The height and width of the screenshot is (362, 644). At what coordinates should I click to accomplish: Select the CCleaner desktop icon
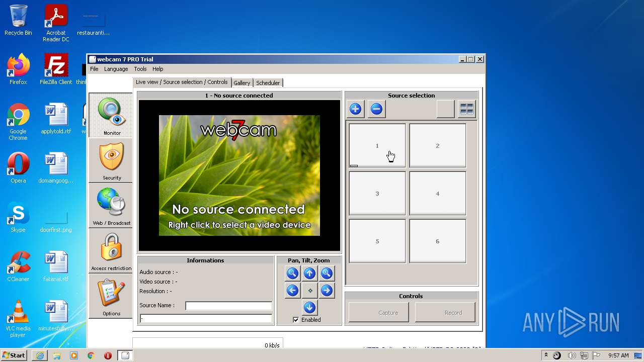click(18, 266)
